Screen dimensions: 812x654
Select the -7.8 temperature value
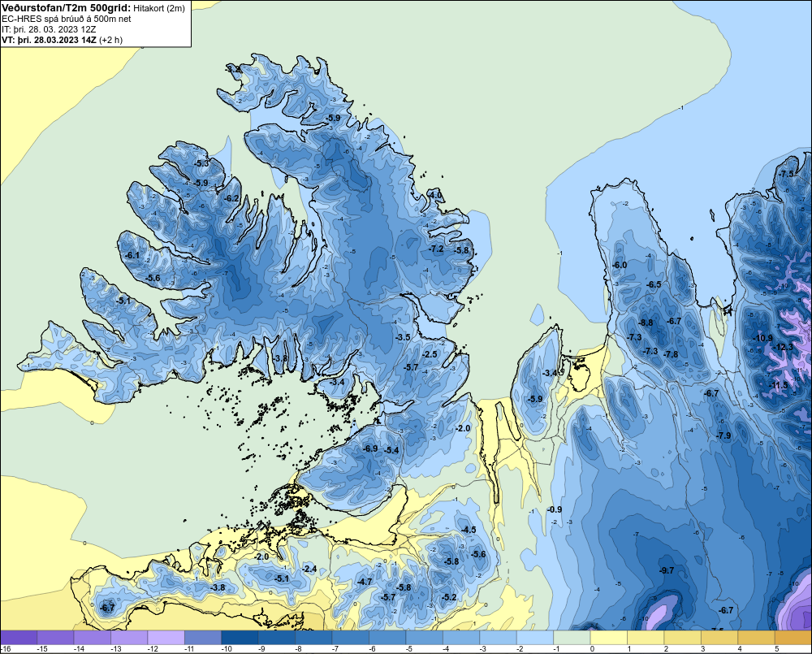671,354
